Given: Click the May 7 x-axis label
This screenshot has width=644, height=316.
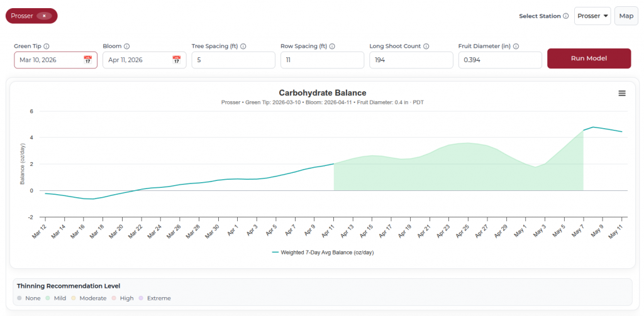Looking at the screenshot, I should 579,231.
